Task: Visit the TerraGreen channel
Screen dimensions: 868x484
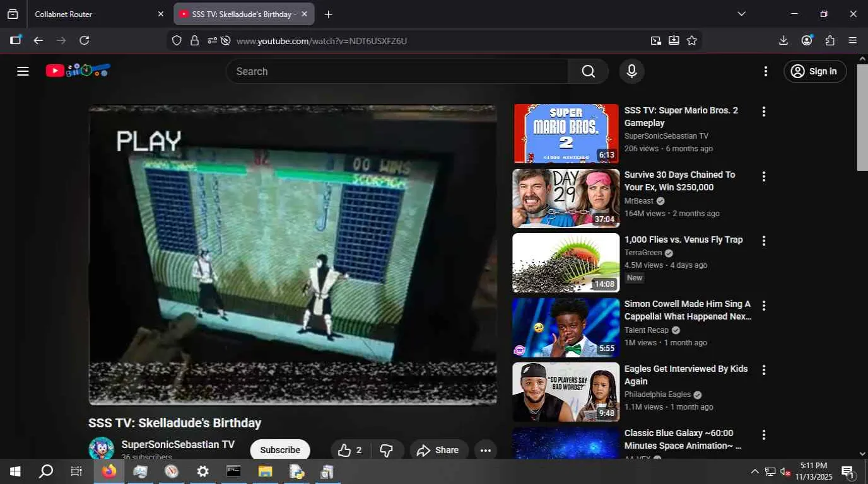Action: pyautogui.click(x=643, y=253)
